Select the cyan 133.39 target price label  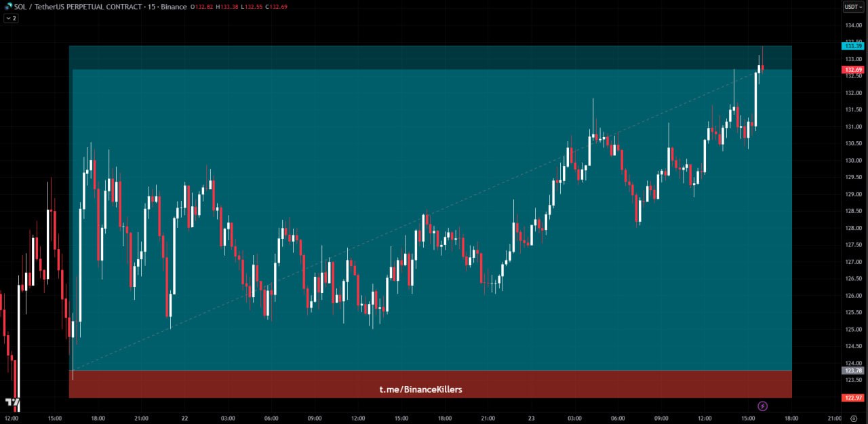point(852,45)
